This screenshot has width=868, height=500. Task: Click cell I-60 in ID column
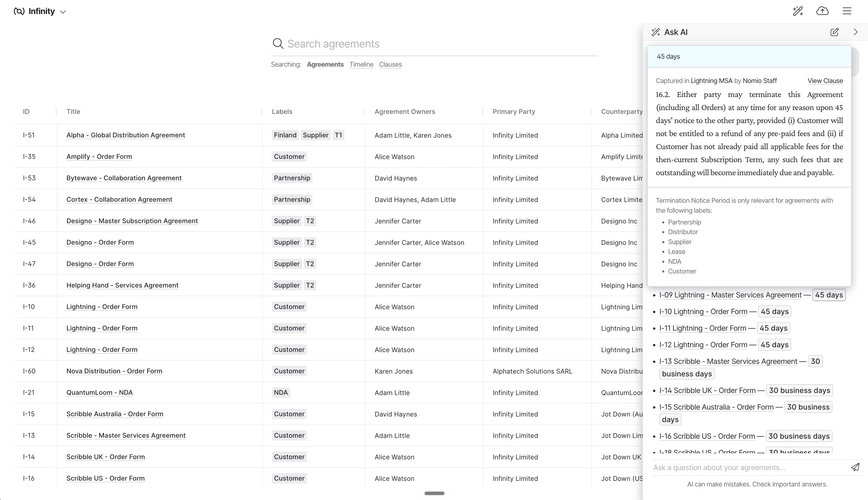point(29,371)
